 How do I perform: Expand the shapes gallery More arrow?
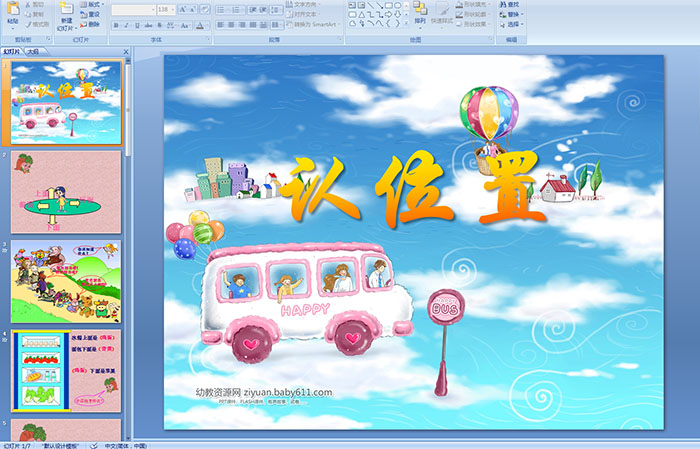[x=406, y=23]
